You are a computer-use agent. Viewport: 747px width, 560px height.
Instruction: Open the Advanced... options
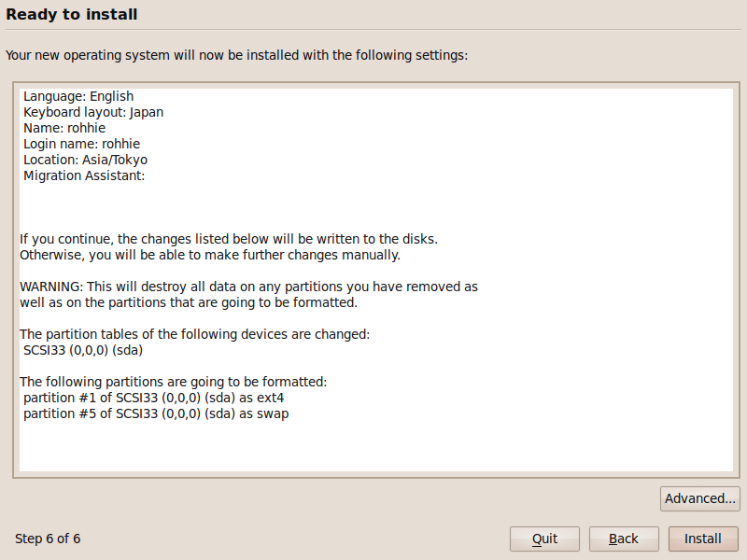(699, 498)
